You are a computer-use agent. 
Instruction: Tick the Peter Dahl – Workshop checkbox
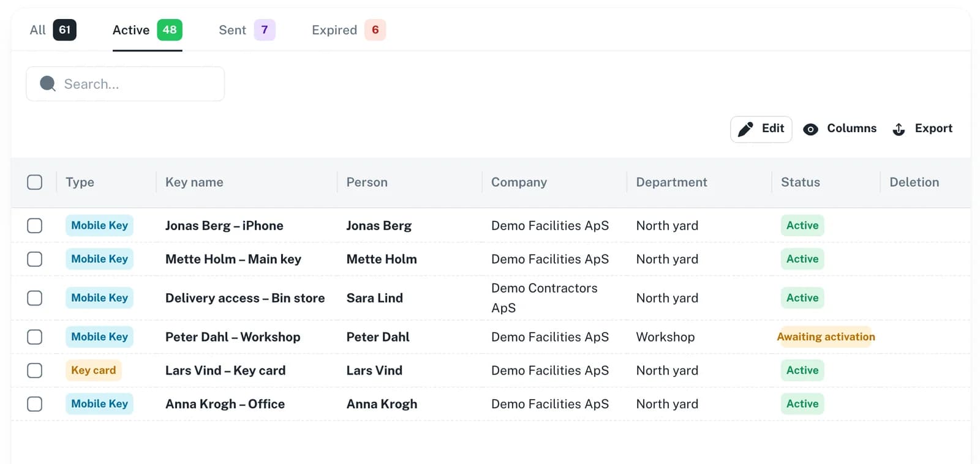click(x=35, y=337)
